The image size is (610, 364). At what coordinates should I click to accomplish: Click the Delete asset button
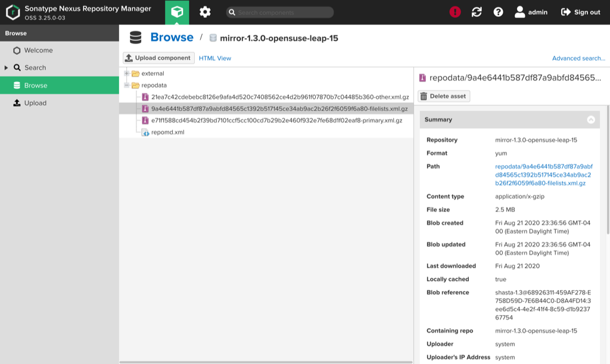443,96
